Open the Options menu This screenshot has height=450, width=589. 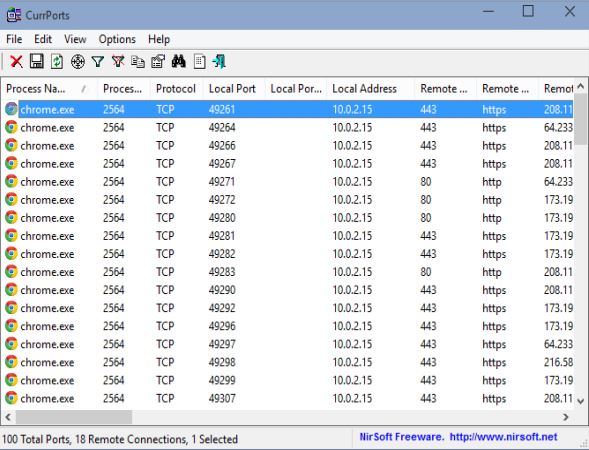click(x=117, y=39)
